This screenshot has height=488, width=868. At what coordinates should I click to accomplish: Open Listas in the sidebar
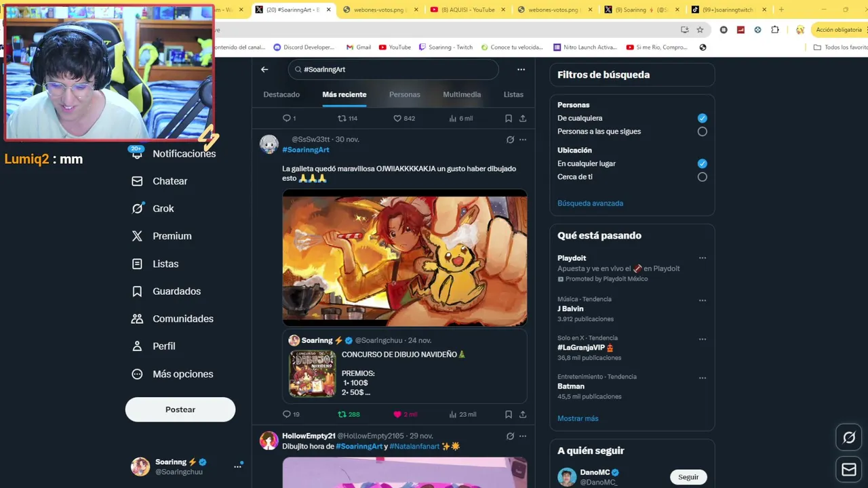[x=155, y=264]
